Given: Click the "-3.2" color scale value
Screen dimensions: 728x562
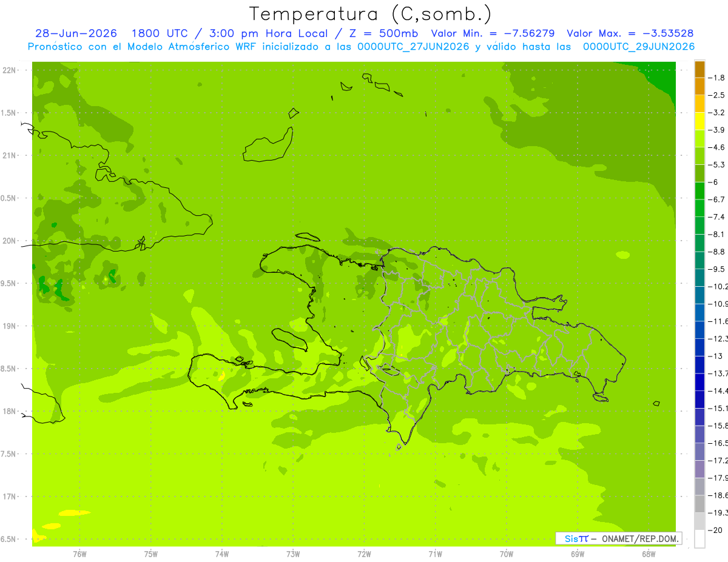Looking at the screenshot, I should pos(717,113).
